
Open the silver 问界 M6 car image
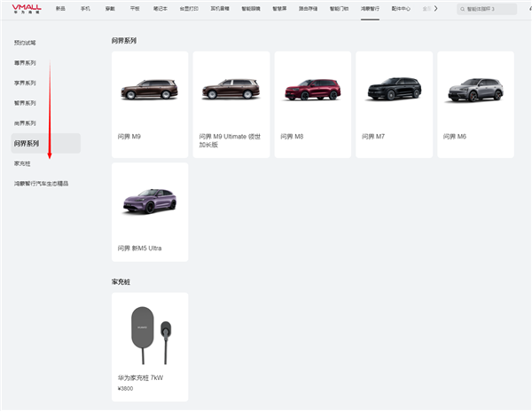475,90
